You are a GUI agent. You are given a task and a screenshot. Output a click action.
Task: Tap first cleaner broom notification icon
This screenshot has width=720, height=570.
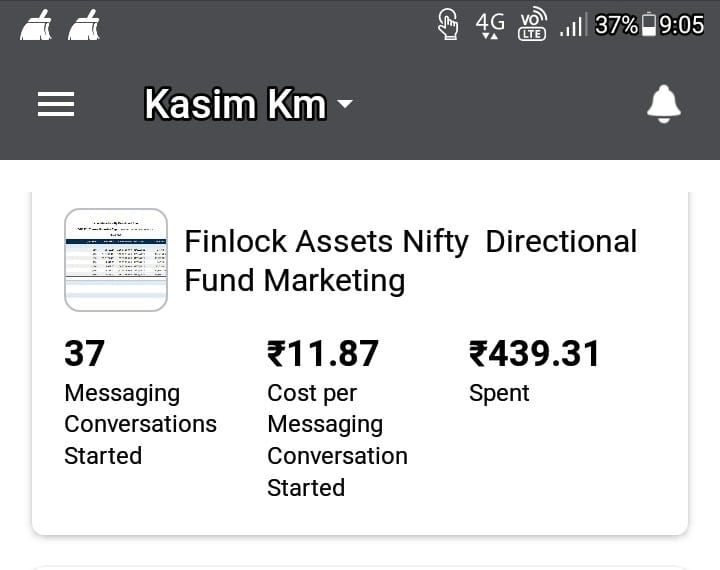pyautogui.click(x=36, y=25)
